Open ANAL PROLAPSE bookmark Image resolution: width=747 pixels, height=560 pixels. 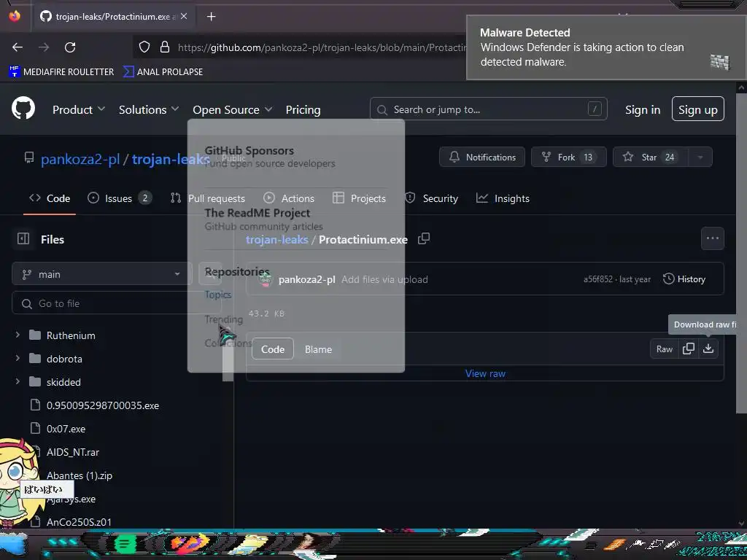pyautogui.click(x=163, y=72)
